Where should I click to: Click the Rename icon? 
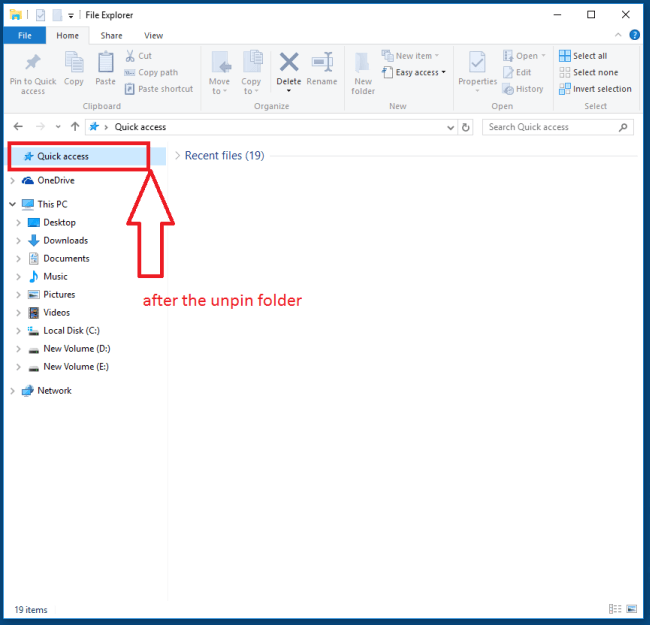tap(322, 62)
